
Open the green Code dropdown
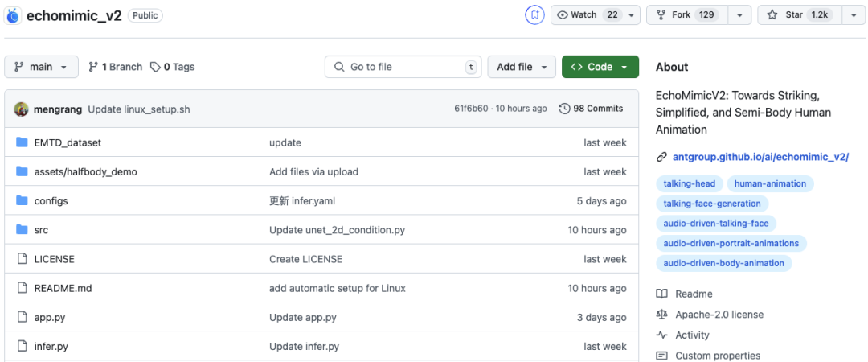click(600, 67)
